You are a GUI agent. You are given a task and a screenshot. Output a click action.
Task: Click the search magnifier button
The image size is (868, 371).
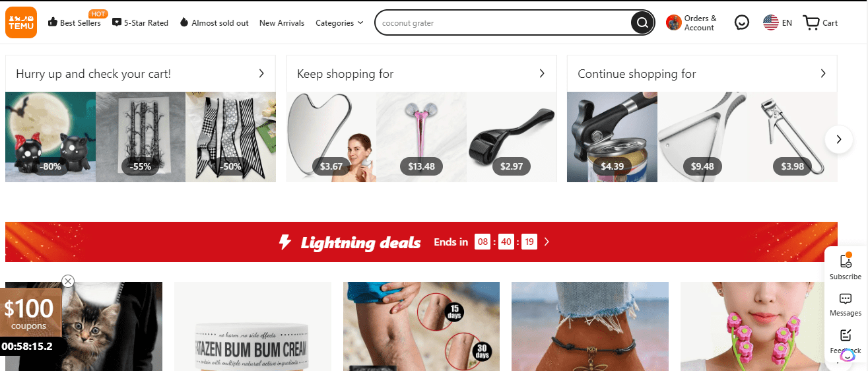pos(642,23)
